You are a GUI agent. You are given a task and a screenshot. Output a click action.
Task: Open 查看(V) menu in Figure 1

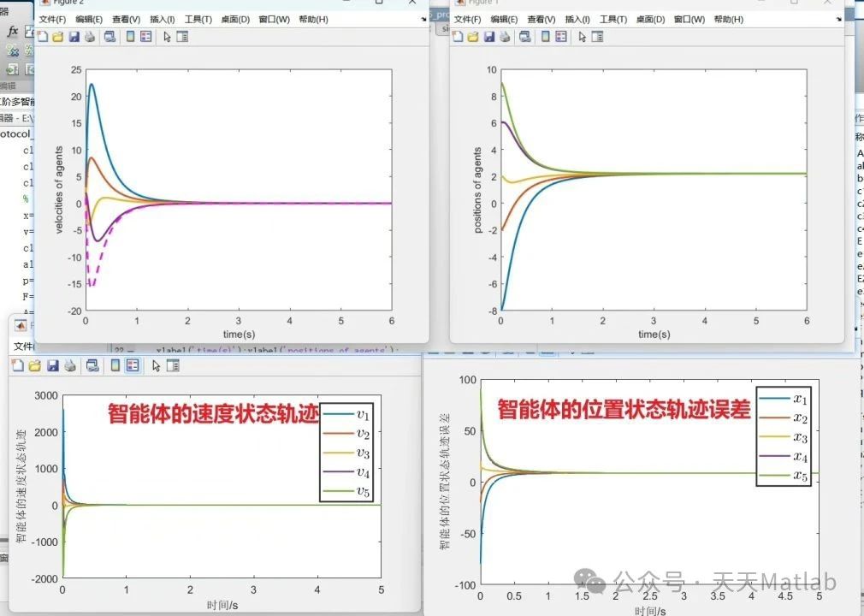(x=541, y=20)
